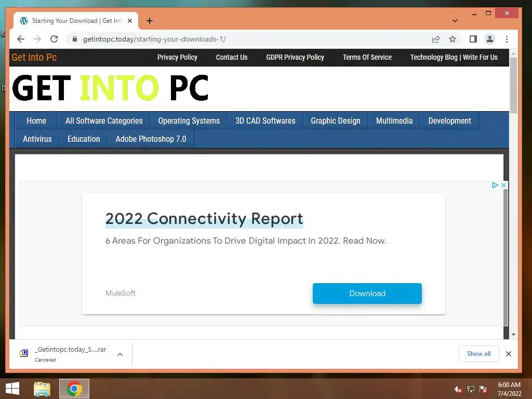The image size is (532, 399).
Task: Open a new tab with plus icon
Action: click(x=149, y=21)
